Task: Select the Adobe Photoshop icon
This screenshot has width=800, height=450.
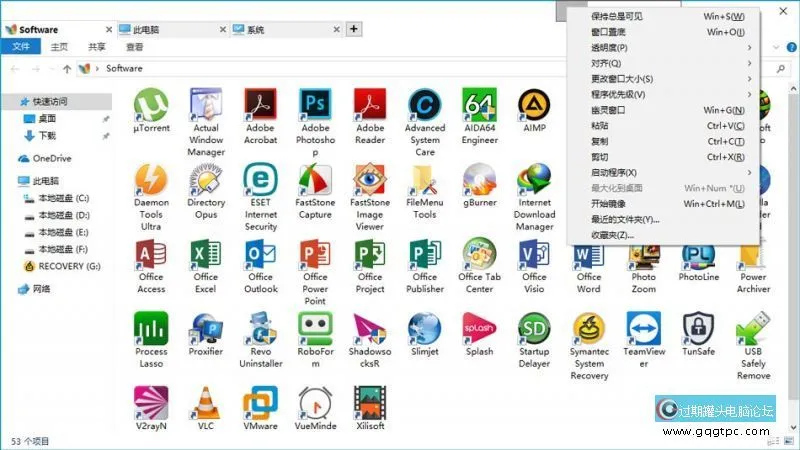Action: (x=315, y=105)
